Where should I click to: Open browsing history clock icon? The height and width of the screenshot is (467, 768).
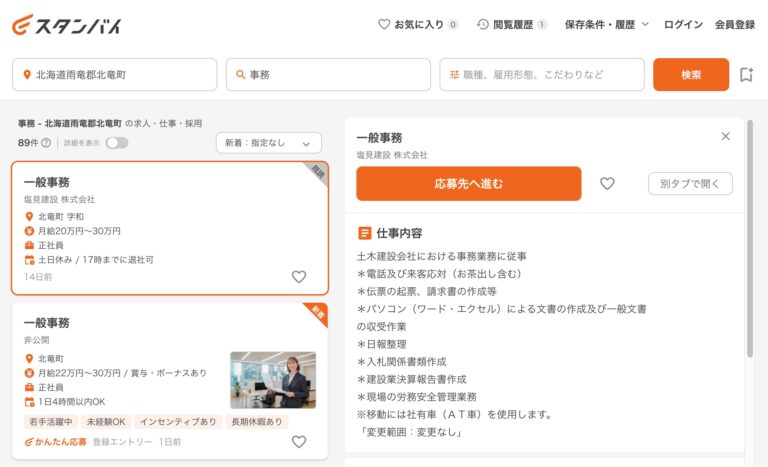(x=483, y=24)
